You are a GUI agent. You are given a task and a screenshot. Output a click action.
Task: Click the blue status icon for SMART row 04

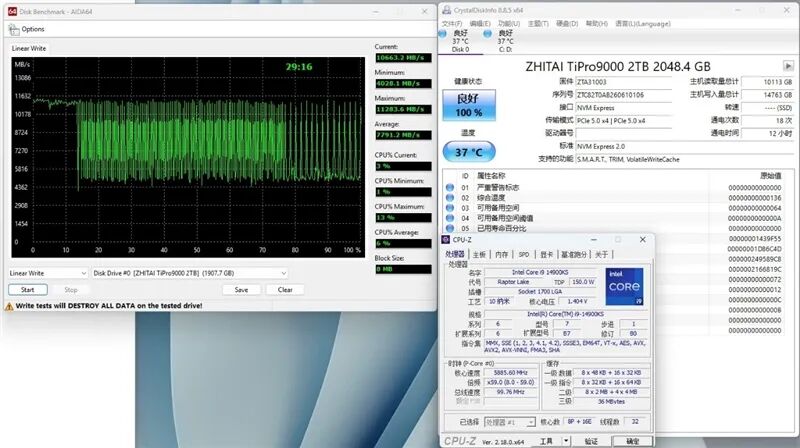coord(449,218)
